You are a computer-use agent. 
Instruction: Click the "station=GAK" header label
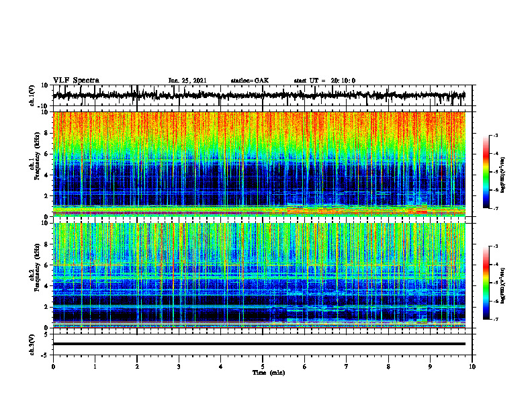(250, 81)
